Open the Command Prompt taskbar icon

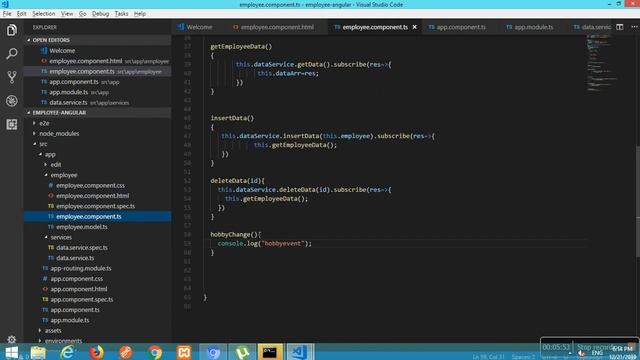270,352
